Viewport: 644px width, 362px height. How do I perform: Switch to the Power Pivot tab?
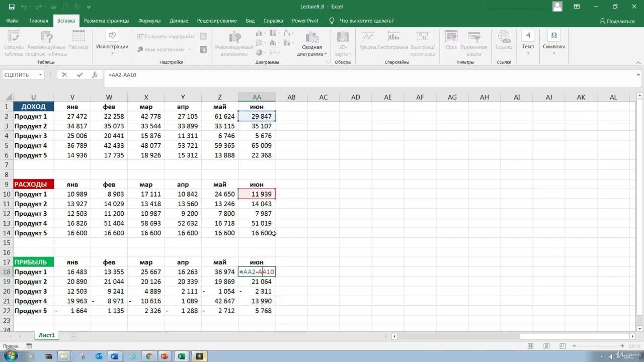[305, 21]
